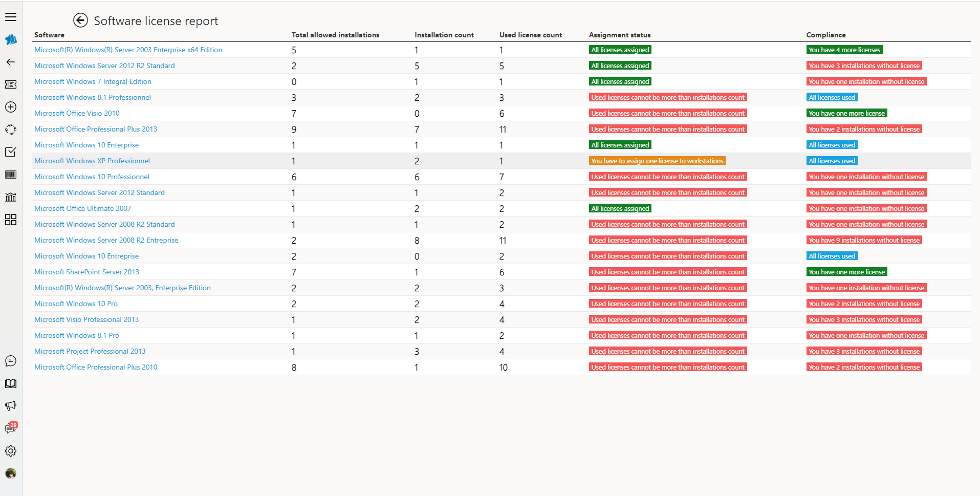The height and width of the screenshot is (496, 980).
Task: Sort by Assignment status column header
Action: click(620, 35)
